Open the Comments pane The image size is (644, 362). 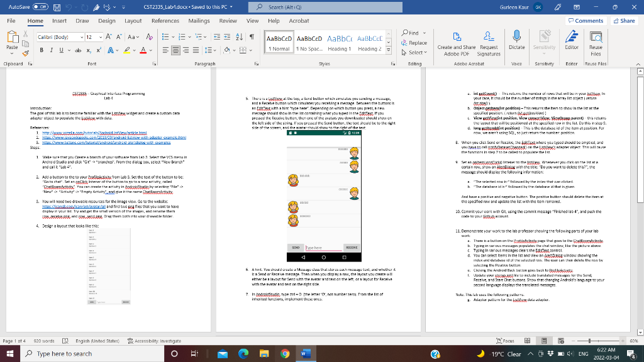pos(585,21)
